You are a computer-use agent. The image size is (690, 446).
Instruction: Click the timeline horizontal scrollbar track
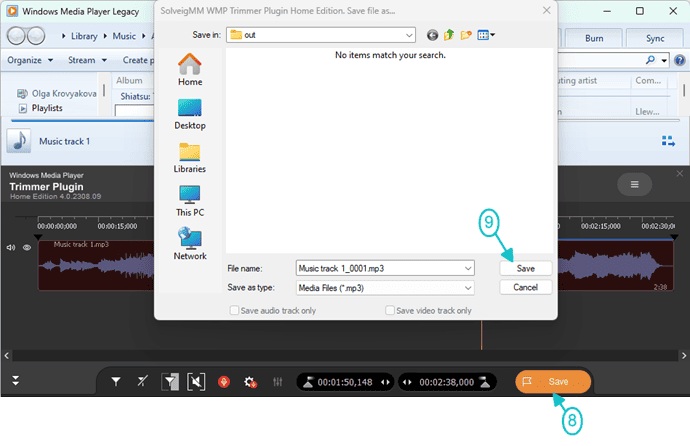(x=345, y=355)
